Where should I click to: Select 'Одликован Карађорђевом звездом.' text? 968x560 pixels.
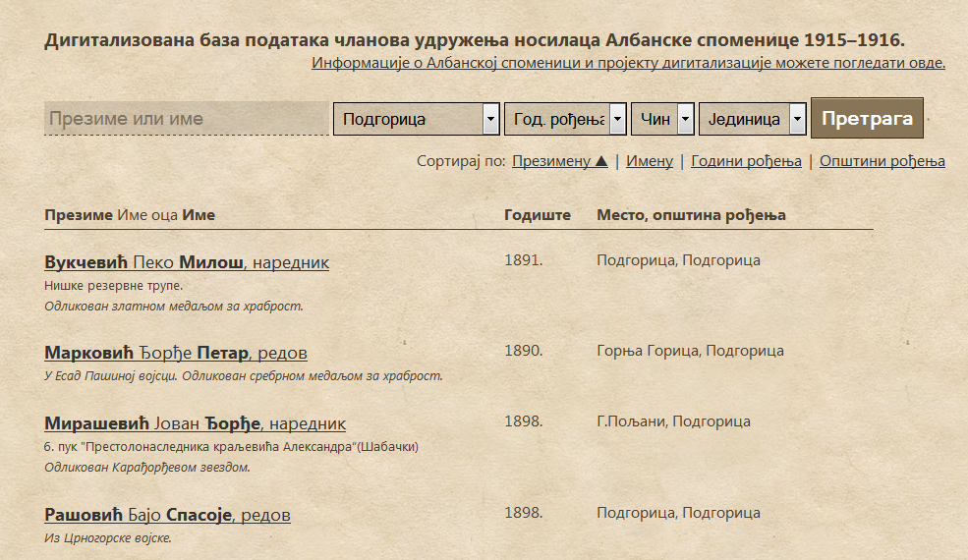click(147, 468)
